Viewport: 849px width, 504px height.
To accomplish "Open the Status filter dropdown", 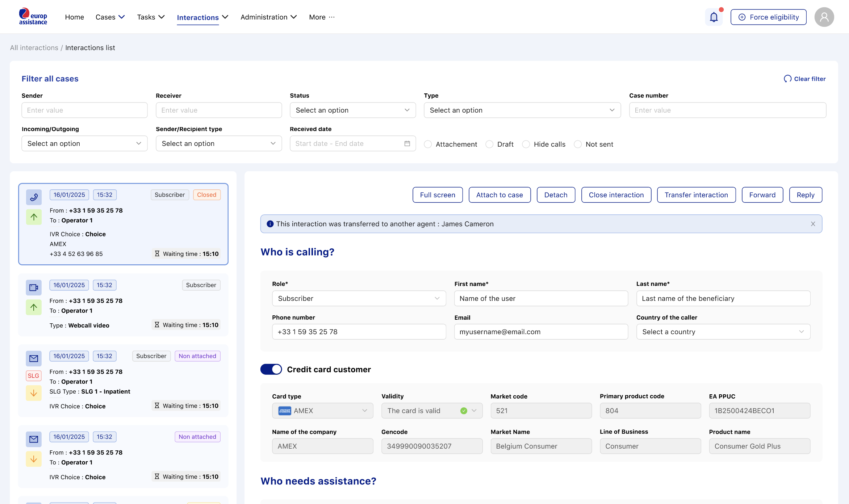I will click(353, 110).
